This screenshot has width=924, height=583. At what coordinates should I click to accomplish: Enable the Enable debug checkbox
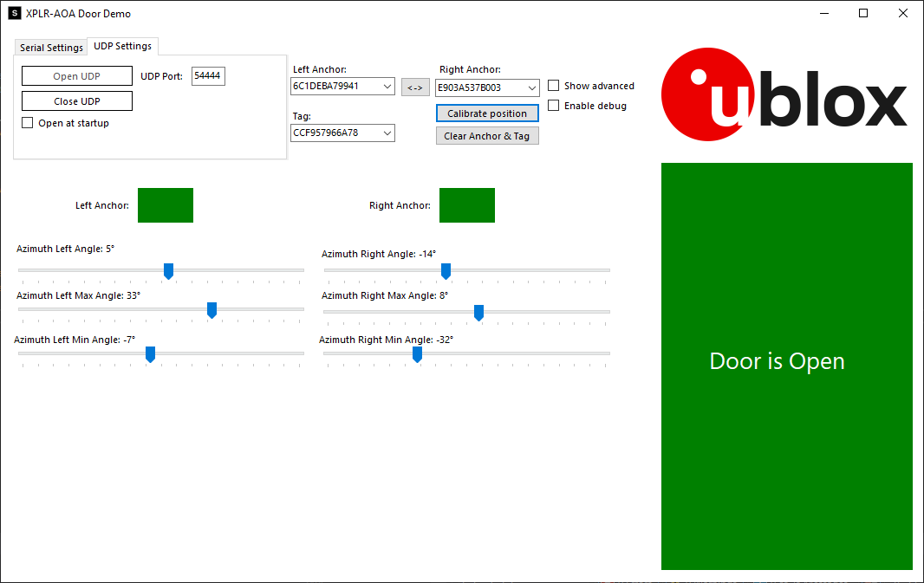tap(554, 105)
